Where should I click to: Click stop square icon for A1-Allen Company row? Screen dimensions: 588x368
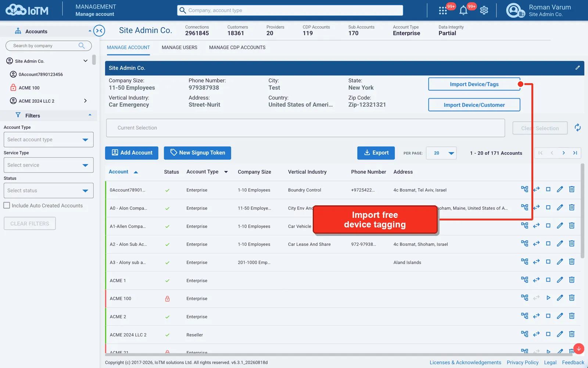[x=548, y=225]
